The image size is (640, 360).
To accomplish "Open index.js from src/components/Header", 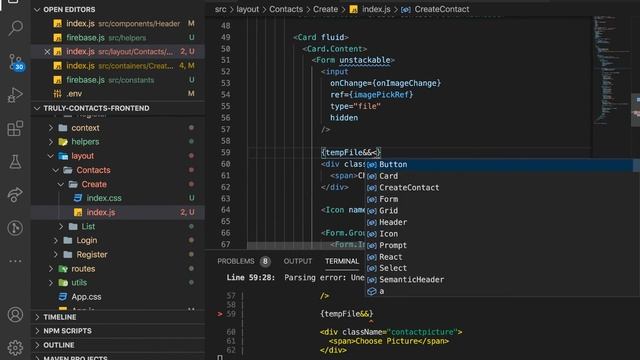I will click(118, 24).
